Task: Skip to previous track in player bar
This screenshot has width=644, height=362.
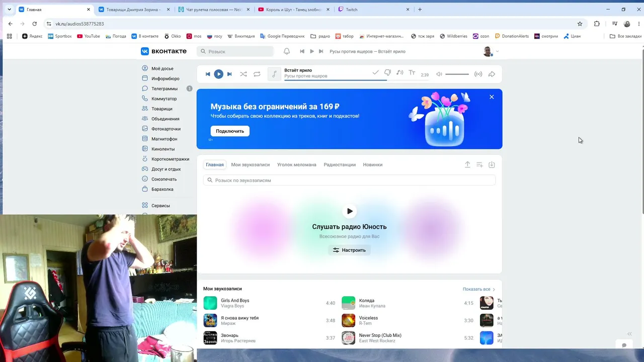Action: click(208, 74)
